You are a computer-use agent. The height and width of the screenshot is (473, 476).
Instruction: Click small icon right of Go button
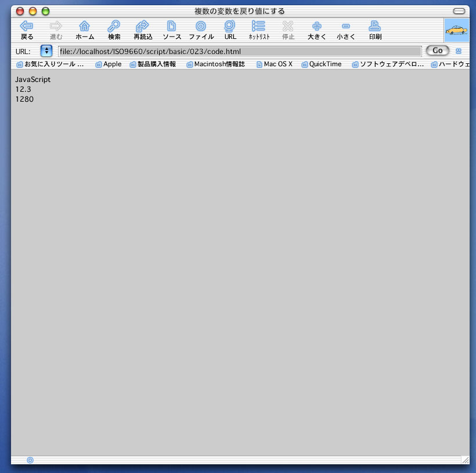(x=459, y=51)
